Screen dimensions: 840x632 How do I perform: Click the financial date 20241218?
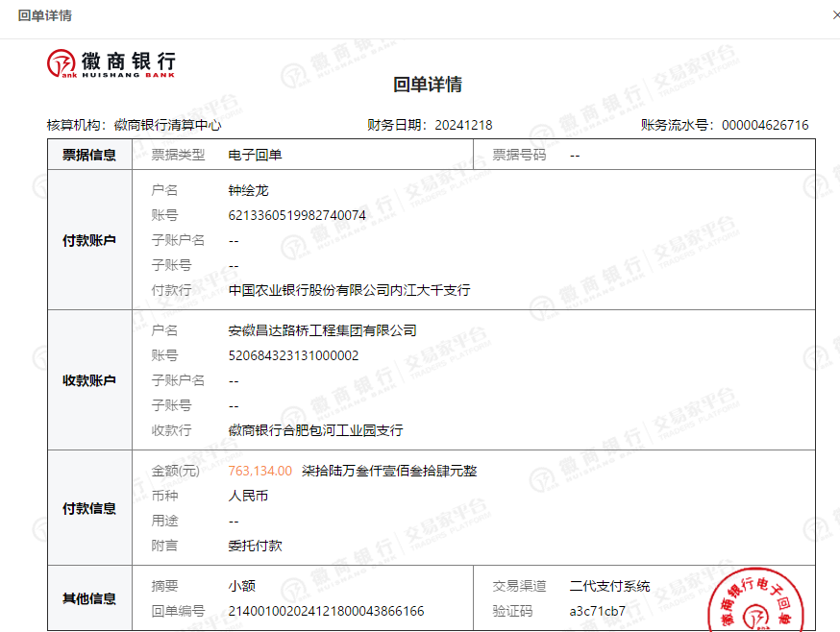tap(463, 125)
